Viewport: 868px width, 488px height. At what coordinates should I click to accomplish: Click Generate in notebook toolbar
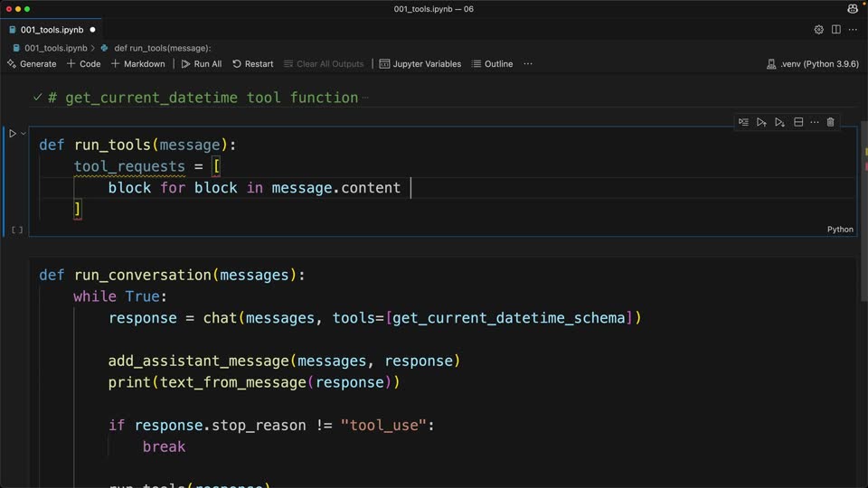click(x=32, y=64)
